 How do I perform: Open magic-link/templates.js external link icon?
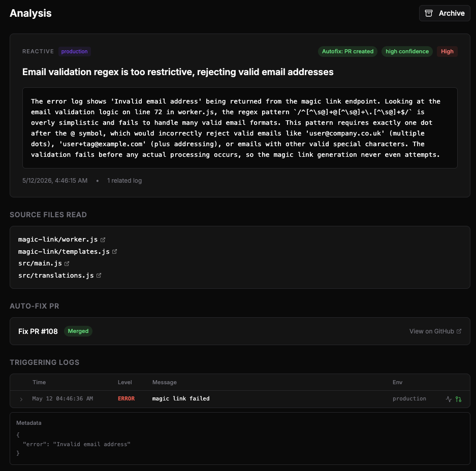coord(114,251)
